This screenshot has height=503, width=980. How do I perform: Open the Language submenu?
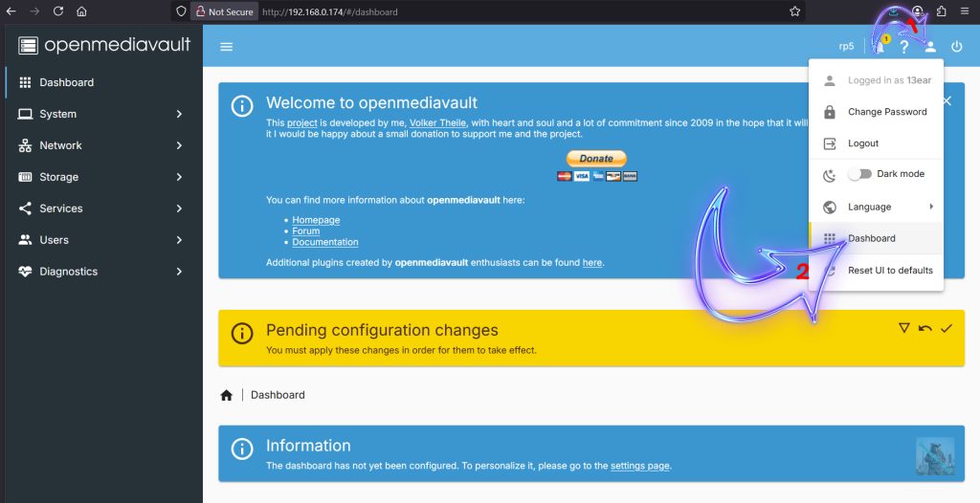[876, 207]
